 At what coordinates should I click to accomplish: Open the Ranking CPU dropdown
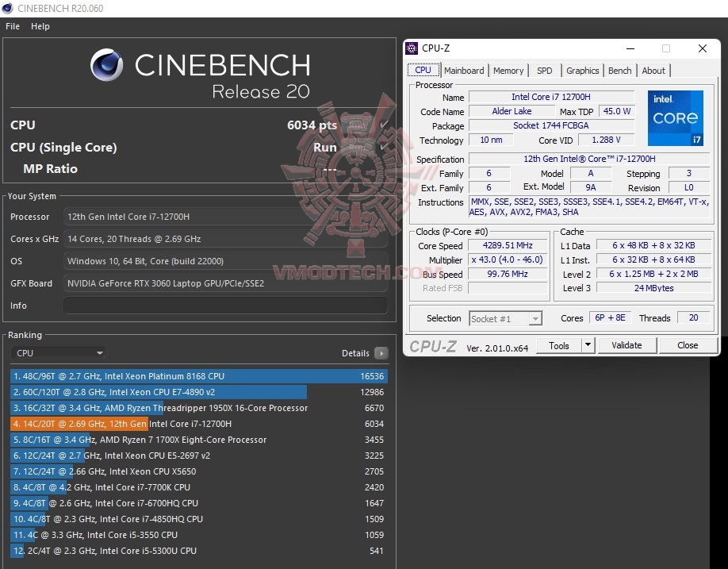(59, 353)
